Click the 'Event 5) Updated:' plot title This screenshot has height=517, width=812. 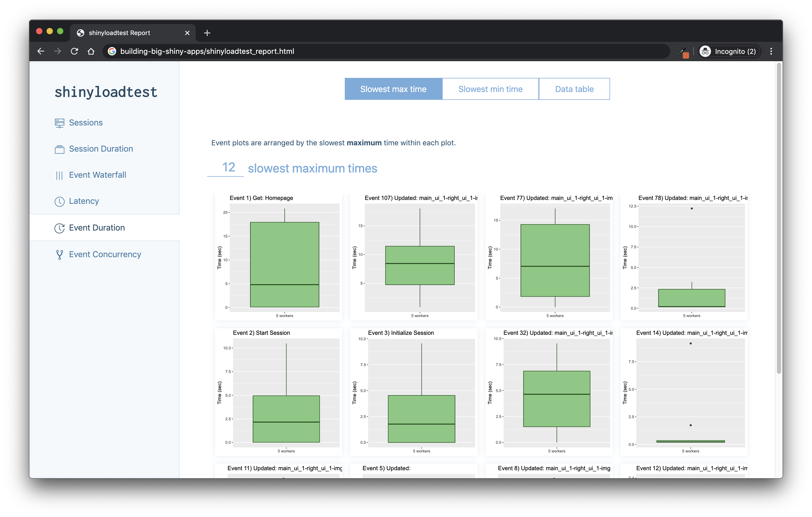tap(386, 468)
